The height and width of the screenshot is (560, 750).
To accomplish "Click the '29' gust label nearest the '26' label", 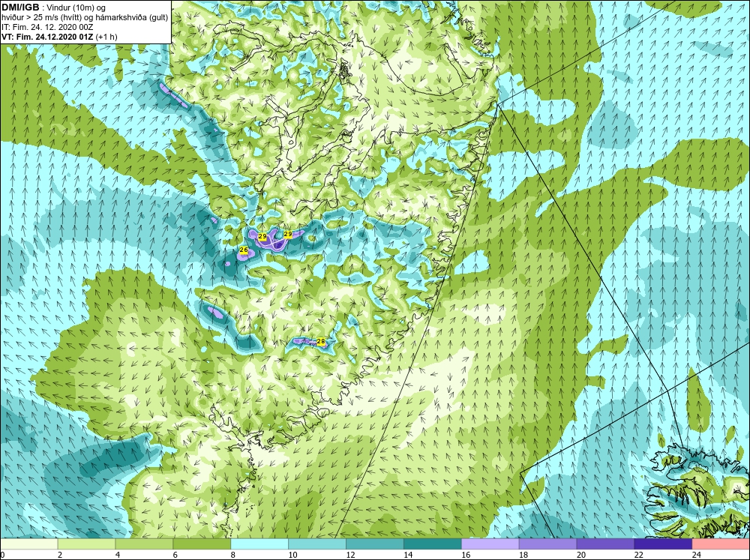I will coord(262,236).
